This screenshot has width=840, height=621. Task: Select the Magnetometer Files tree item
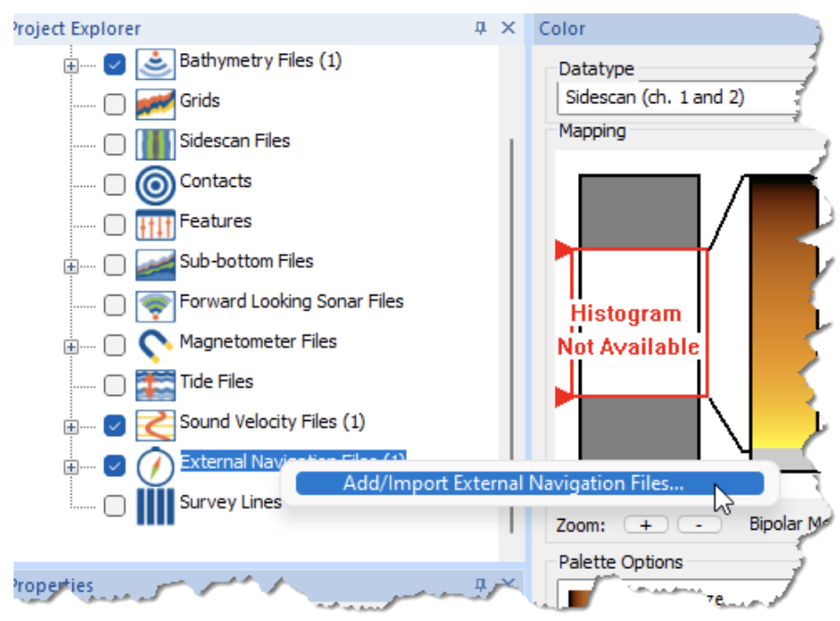[258, 342]
